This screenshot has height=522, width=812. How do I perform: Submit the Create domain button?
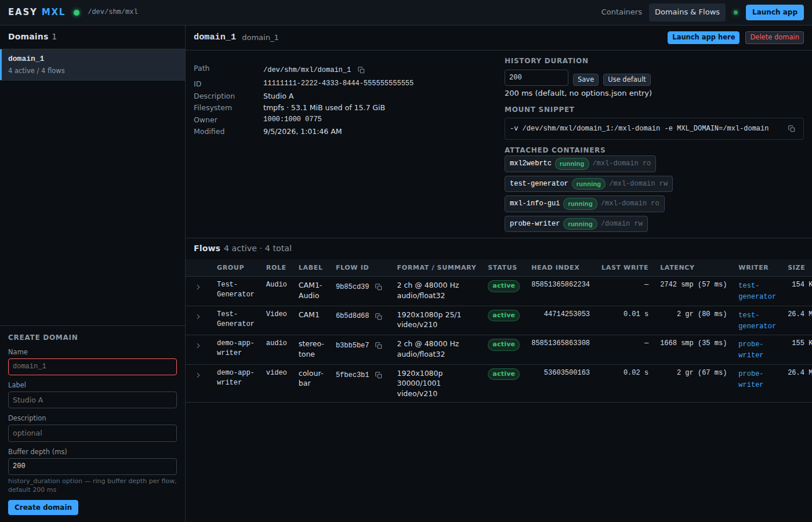pos(43,507)
